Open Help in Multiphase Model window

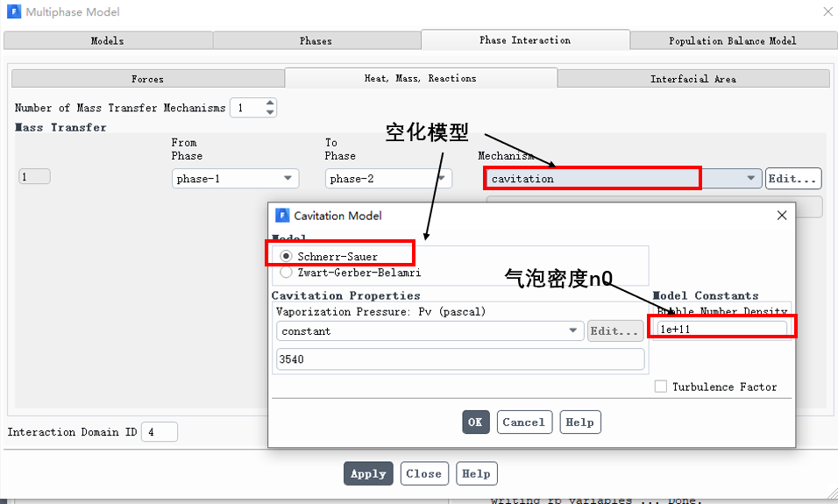point(476,473)
